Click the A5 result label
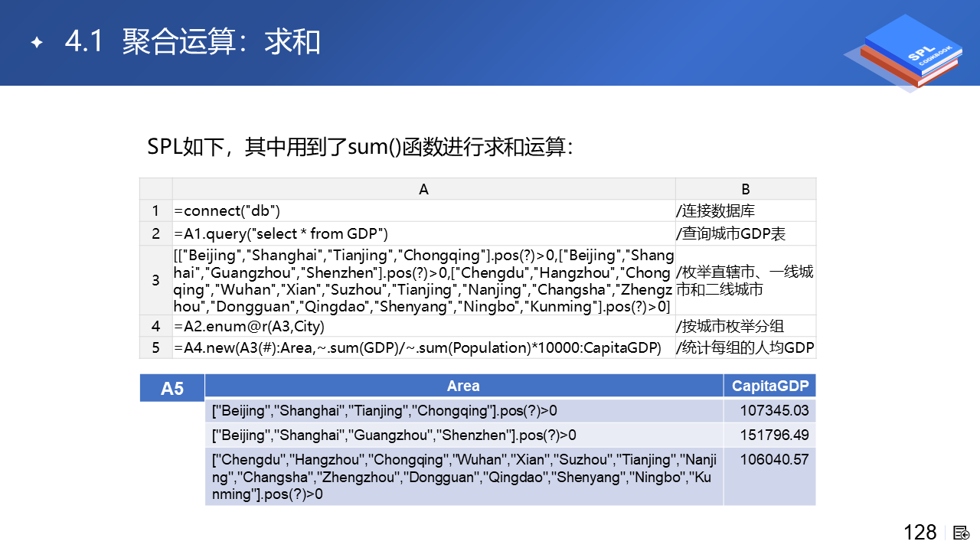The height and width of the screenshot is (551, 980). coord(172,389)
